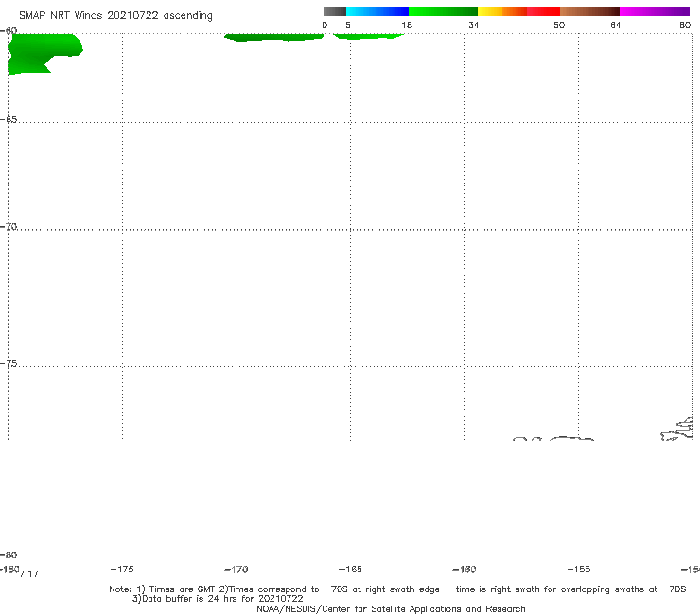Click the latitude label '-75'
Screen dimensions: 700x615
click(9, 364)
